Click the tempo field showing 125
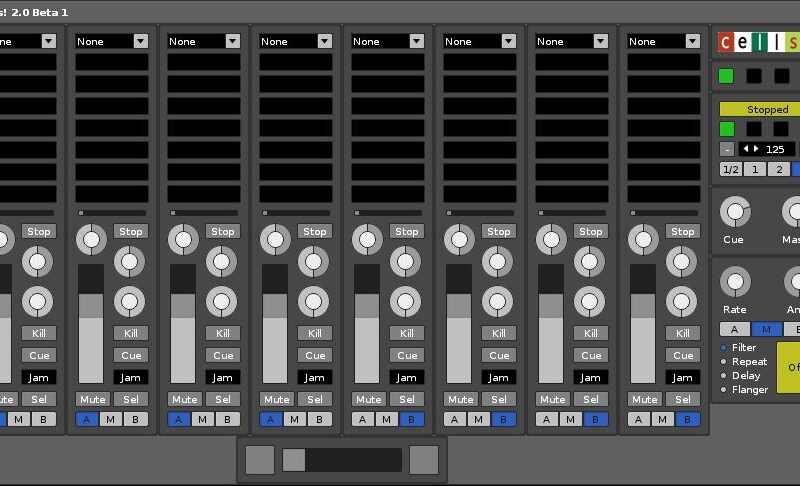Screen dimensions: 800x486 pos(767,149)
